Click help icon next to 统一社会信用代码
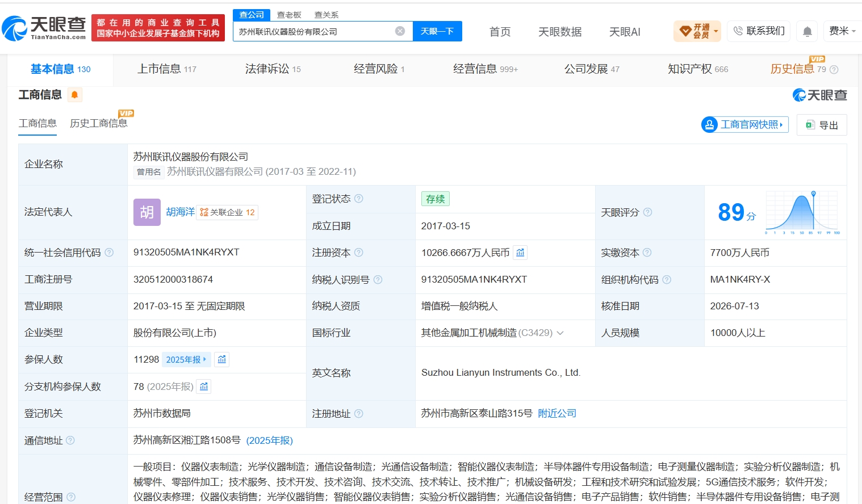 click(109, 253)
